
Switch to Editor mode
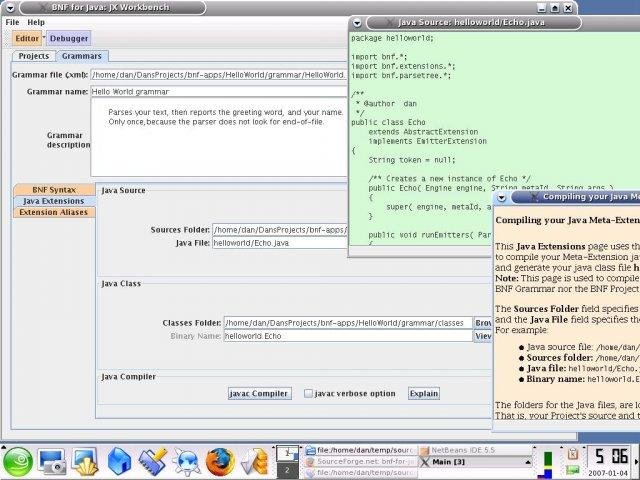coord(27,38)
